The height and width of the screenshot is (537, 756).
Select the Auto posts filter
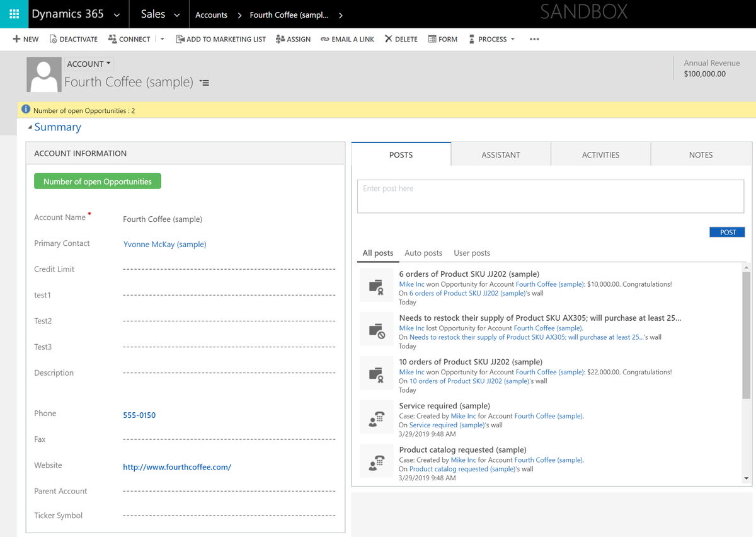tap(423, 253)
